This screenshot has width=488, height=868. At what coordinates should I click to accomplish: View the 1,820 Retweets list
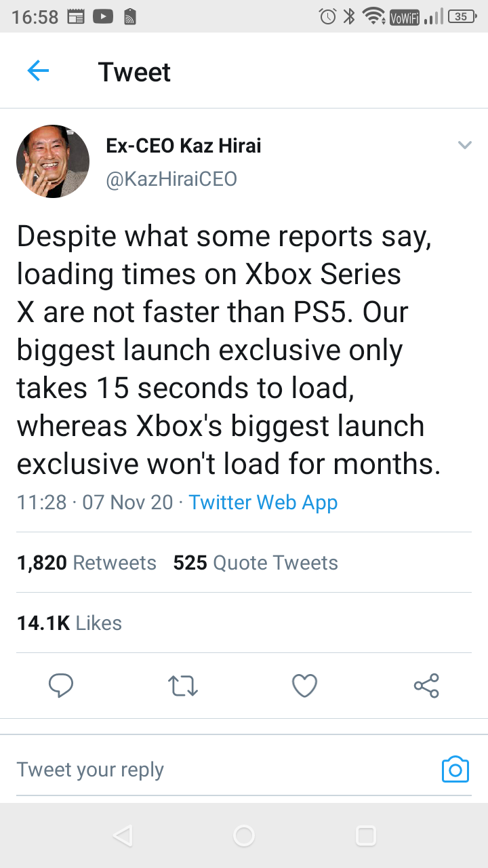coord(87,563)
